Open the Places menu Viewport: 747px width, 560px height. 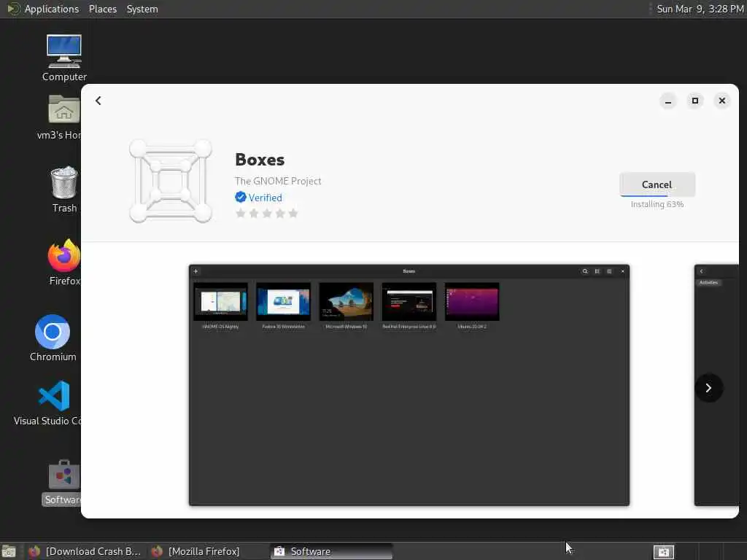[102, 9]
